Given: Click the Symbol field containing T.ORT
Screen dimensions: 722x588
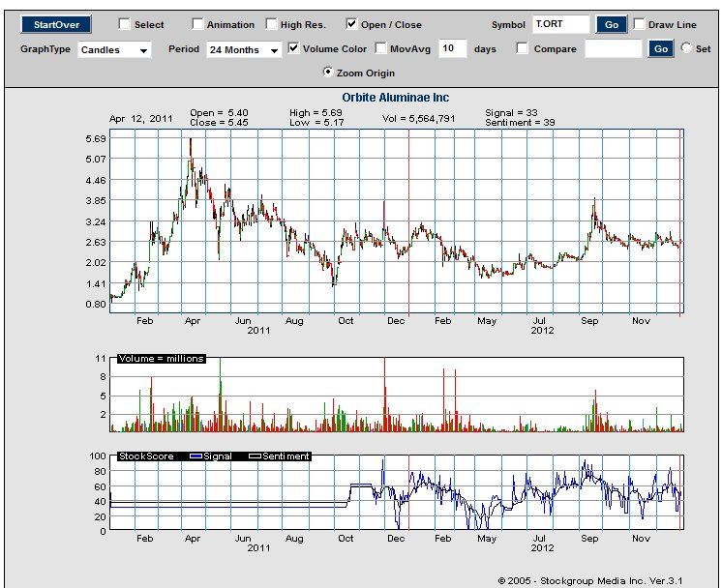Looking at the screenshot, I should point(560,24).
